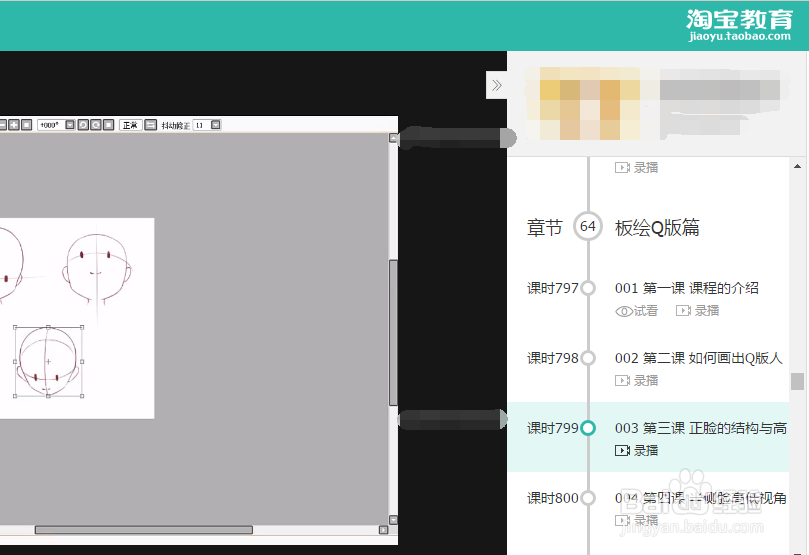The image size is (809, 555).
Task: Click the canvas horizontal scrollbar thumb
Action: pos(143,530)
